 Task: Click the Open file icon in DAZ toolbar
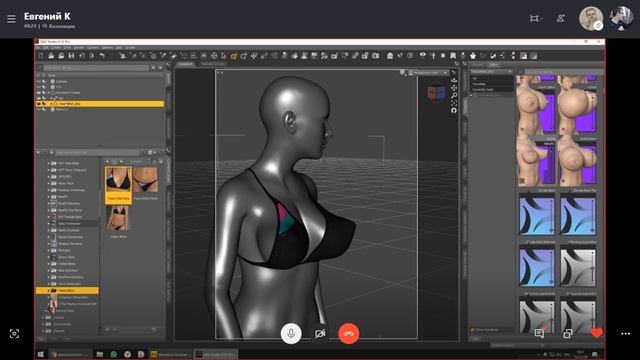point(51,56)
